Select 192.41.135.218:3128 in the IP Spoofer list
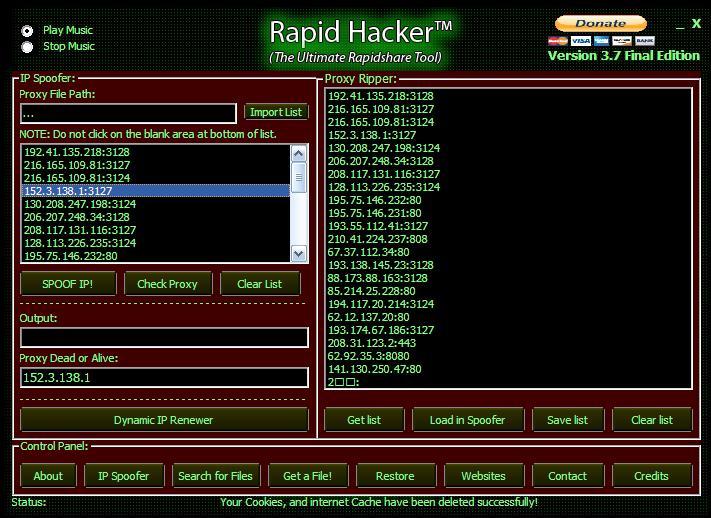Viewport: 711px width, 518px height. 155,152
